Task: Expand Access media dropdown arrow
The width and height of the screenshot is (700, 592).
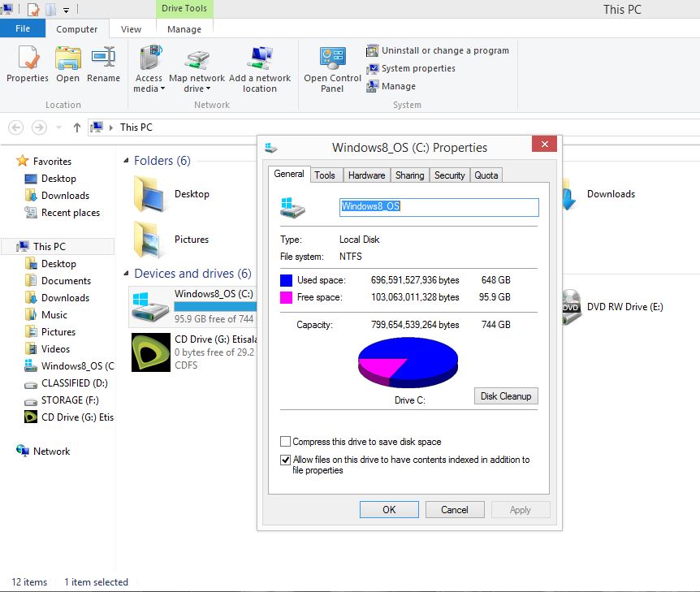Action: [163, 89]
